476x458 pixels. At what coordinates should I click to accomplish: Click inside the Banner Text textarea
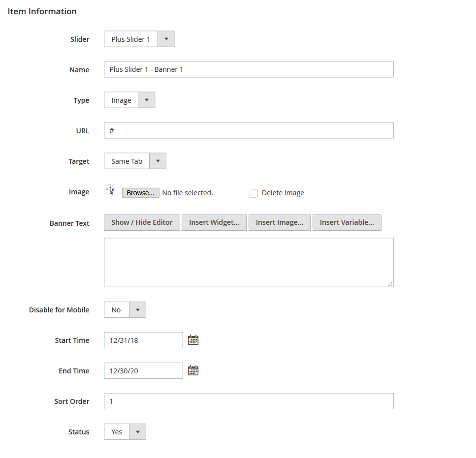(249, 262)
